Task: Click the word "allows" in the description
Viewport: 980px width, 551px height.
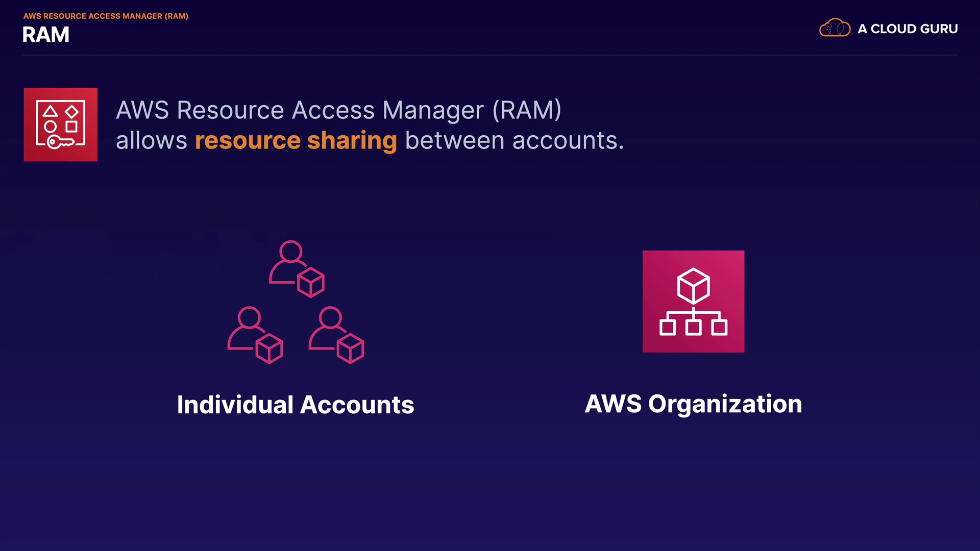Action: (x=152, y=141)
